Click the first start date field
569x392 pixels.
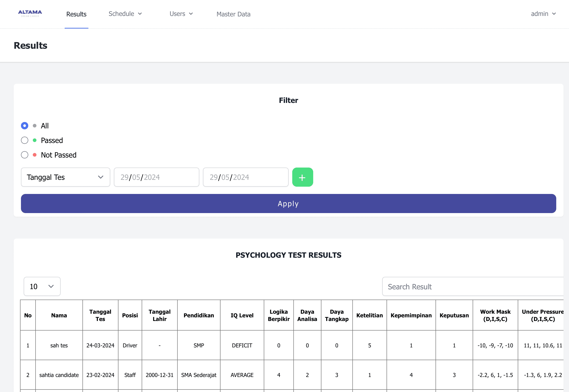pyautogui.click(x=156, y=177)
